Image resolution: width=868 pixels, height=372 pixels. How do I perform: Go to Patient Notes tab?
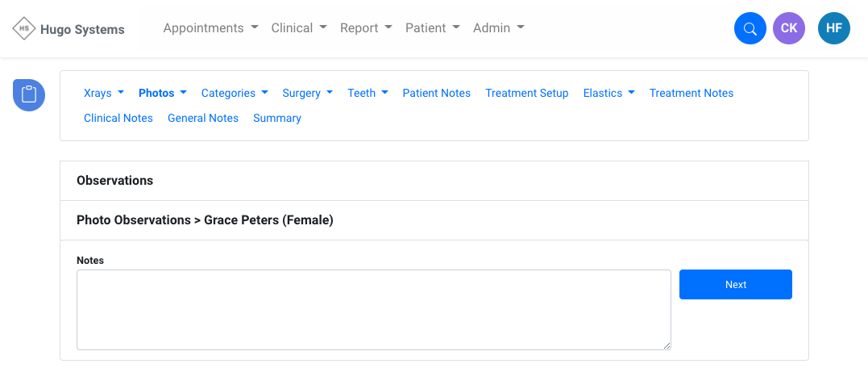coord(436,93)
